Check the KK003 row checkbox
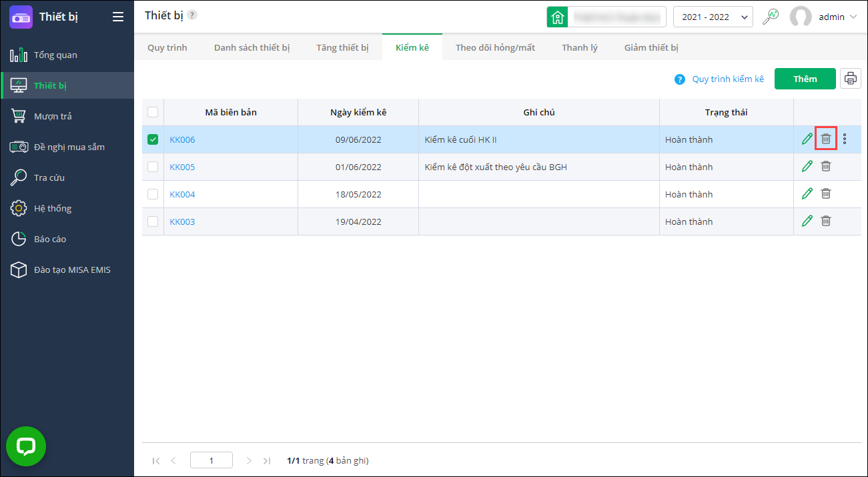 pyautogui.click(x=153, y=221)
